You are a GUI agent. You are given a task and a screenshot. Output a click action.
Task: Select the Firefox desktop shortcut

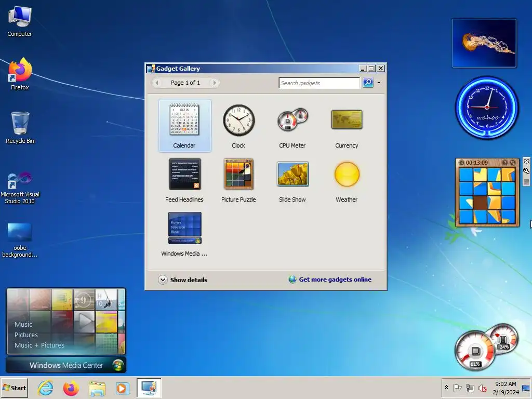pyautogui.click(x=20, y=74)
